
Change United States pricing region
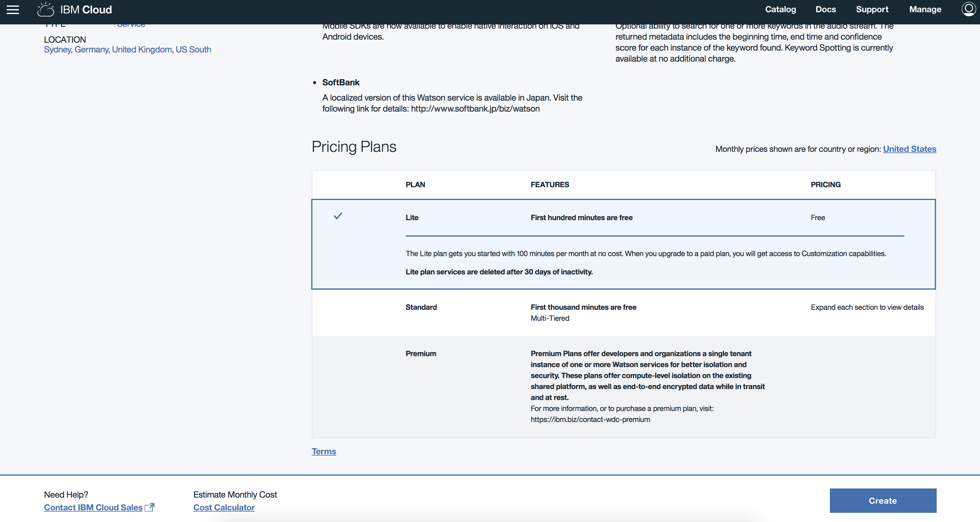(909, 149)
